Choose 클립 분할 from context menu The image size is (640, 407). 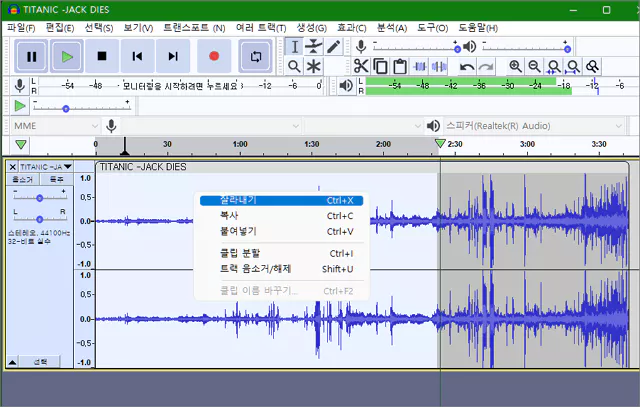click(281, 254)
